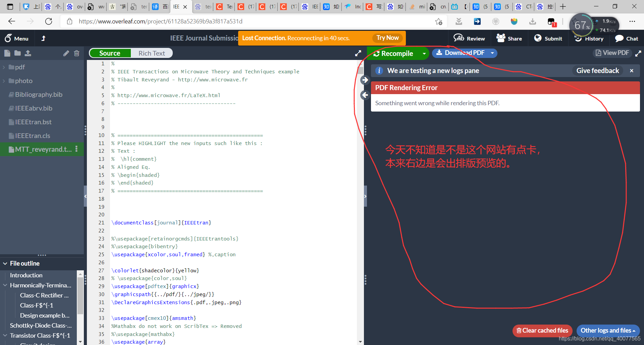
Task: Click blue arrow extension icon
Action: point(477,21)
